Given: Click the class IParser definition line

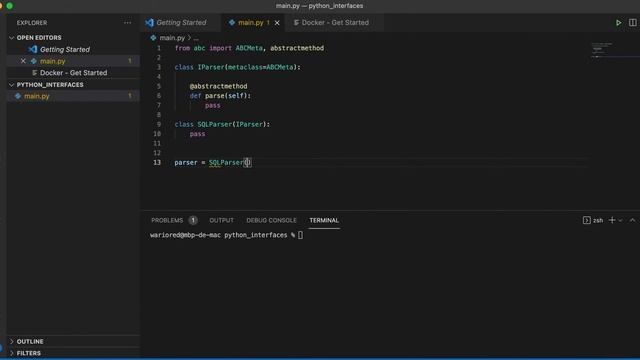Looking at the screenshot, I should pyautogui.click(x=237, y=67).
